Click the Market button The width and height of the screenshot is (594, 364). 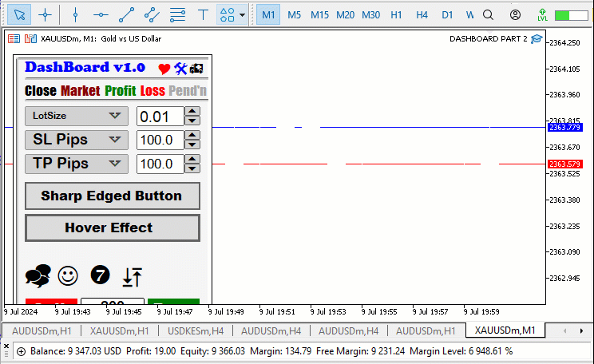81,91
